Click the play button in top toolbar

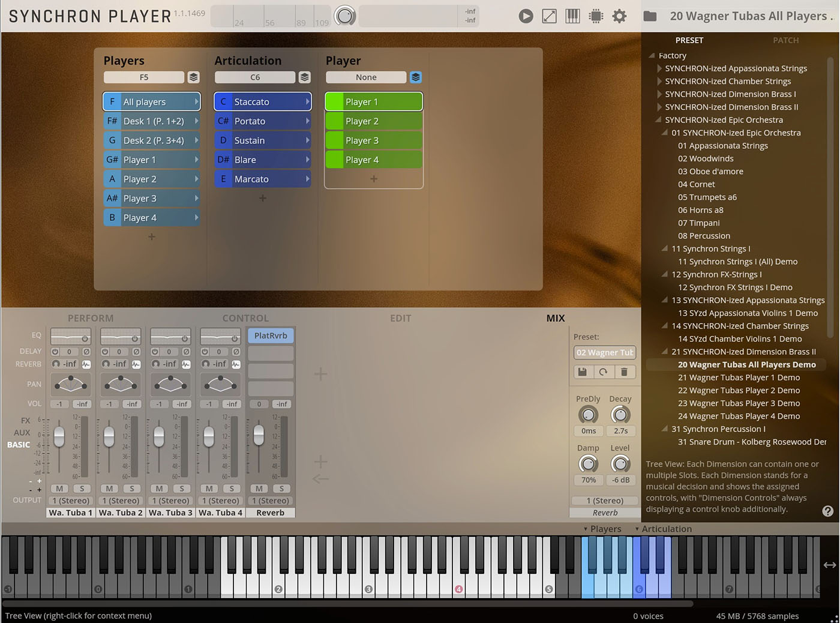pyautogui.click(x=526, y=16)
